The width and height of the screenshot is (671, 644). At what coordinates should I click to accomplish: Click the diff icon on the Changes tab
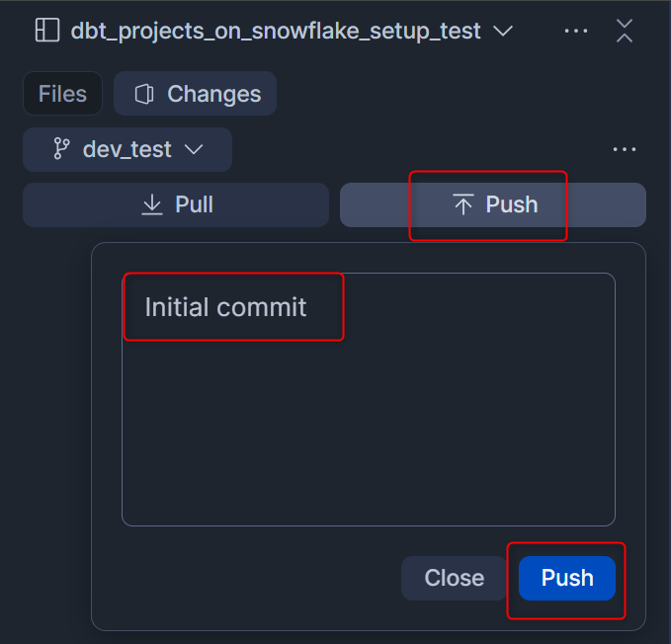click(x=144, y=94)
